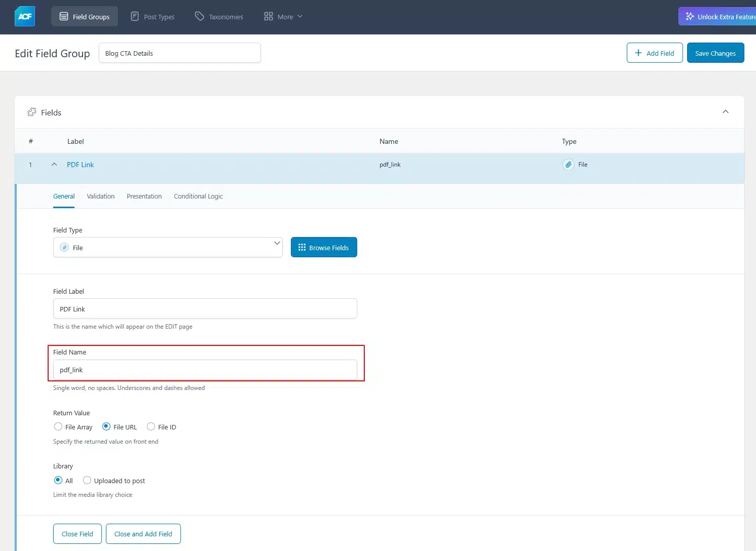Viewport: 756px width, 551px height.
Task: Open Taxonomies from top navigation
Action: [219, 17]
